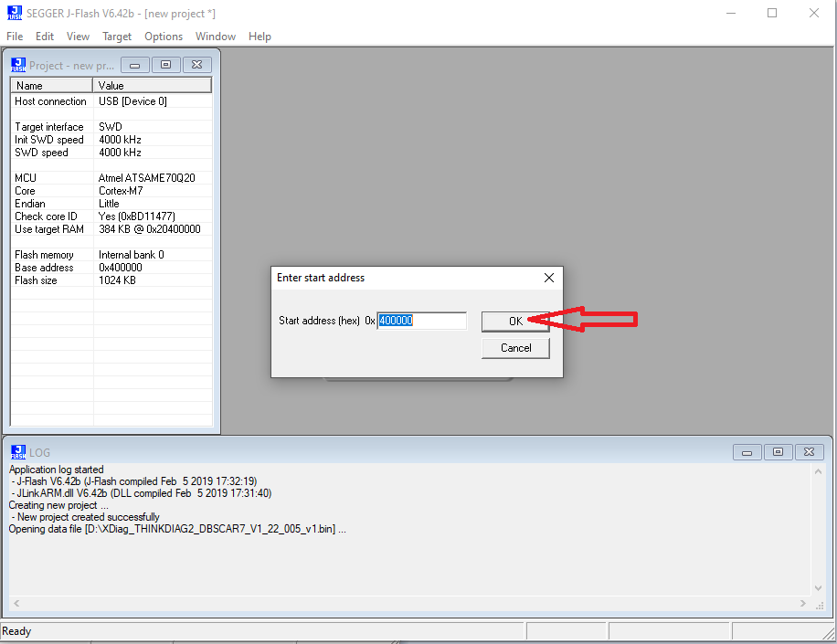This screenshot has width=837, height=644.
Task: Minimize the Project sub-window
Action: [x=135, y=65]
